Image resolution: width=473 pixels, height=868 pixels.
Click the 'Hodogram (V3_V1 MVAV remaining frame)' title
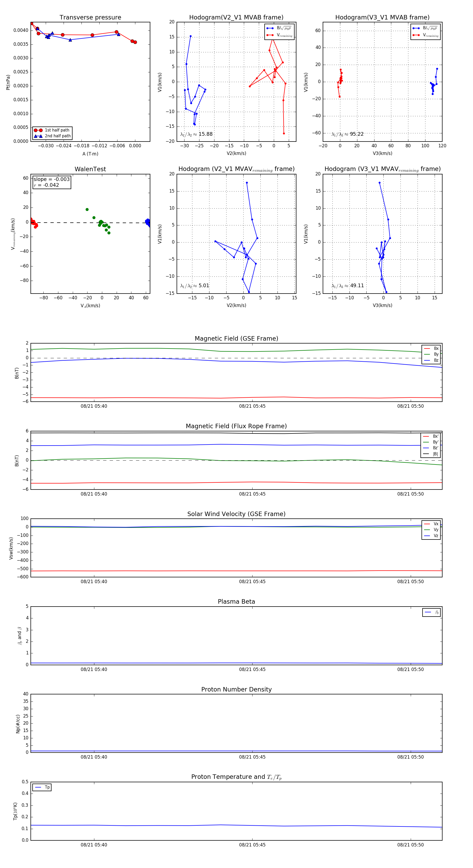pos(382,169)
